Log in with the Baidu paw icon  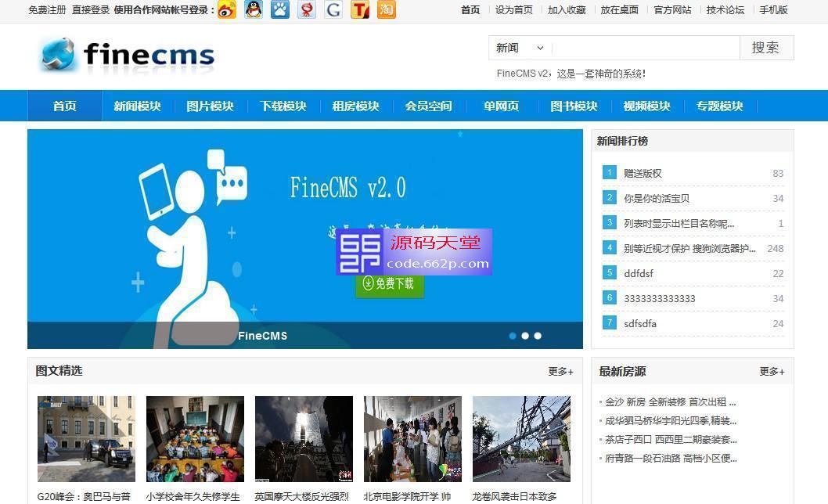pyautogui.click(x=280, y=9)
